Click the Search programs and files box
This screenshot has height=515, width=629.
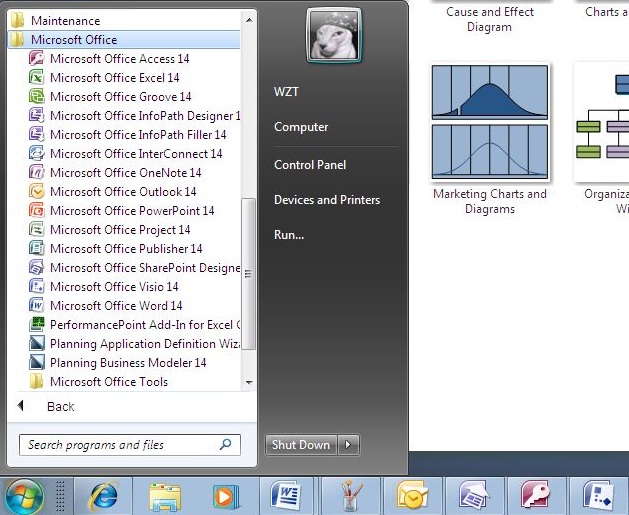pyautogui.click(x=120, y=445)
